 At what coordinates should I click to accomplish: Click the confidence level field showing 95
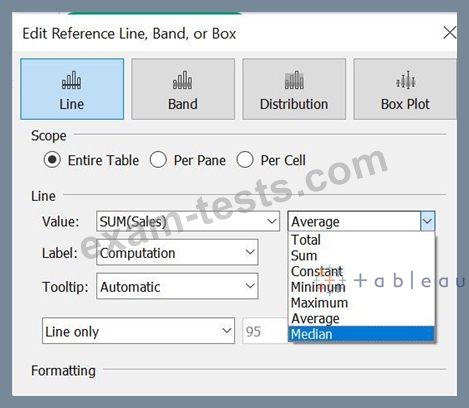(265, 331)
